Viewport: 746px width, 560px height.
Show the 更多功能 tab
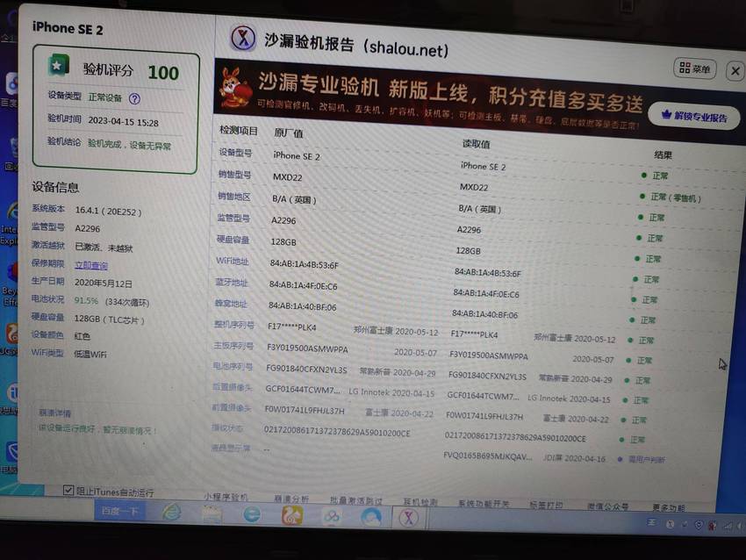[x=669, y=508]
